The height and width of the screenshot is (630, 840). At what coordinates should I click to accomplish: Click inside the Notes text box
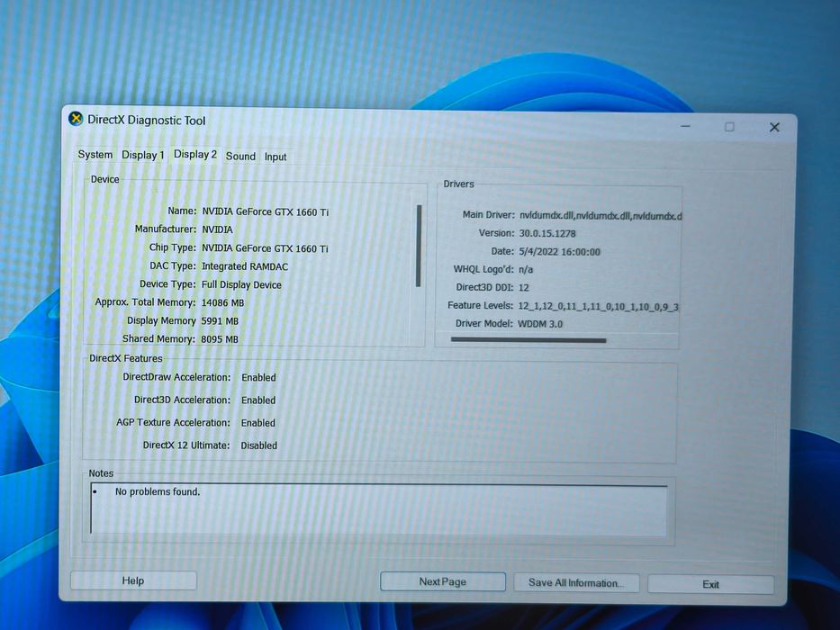tap(379, 509)
